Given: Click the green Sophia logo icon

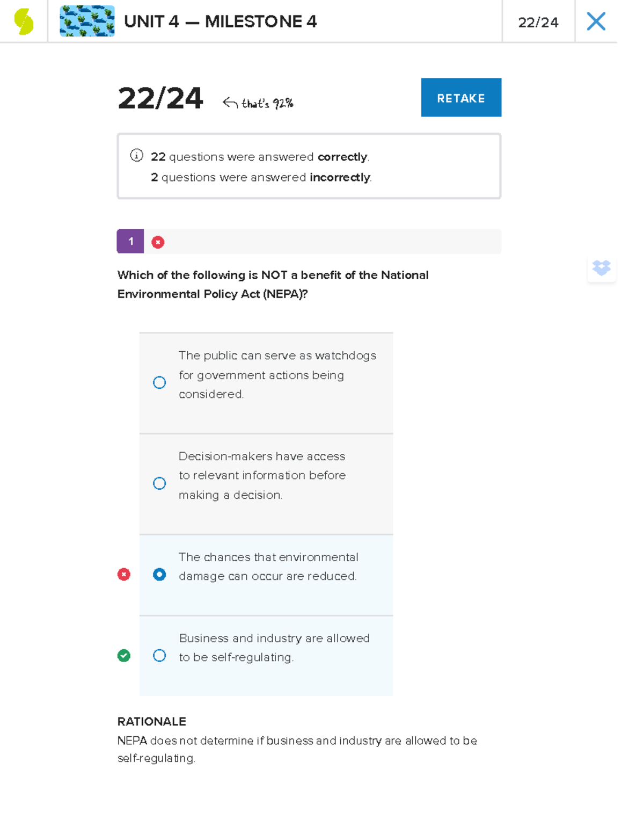Looking at the screenshot, I should 24,21.
